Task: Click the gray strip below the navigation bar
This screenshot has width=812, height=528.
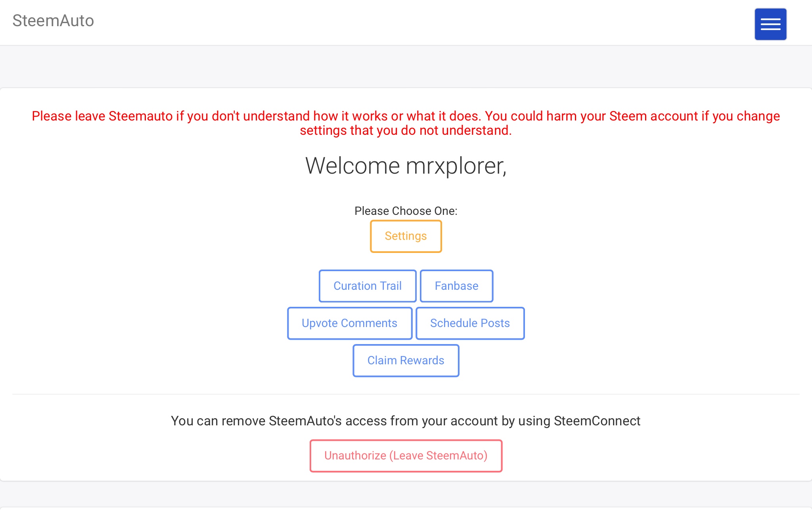Action: pyautogui.click(x=406, y=66)
